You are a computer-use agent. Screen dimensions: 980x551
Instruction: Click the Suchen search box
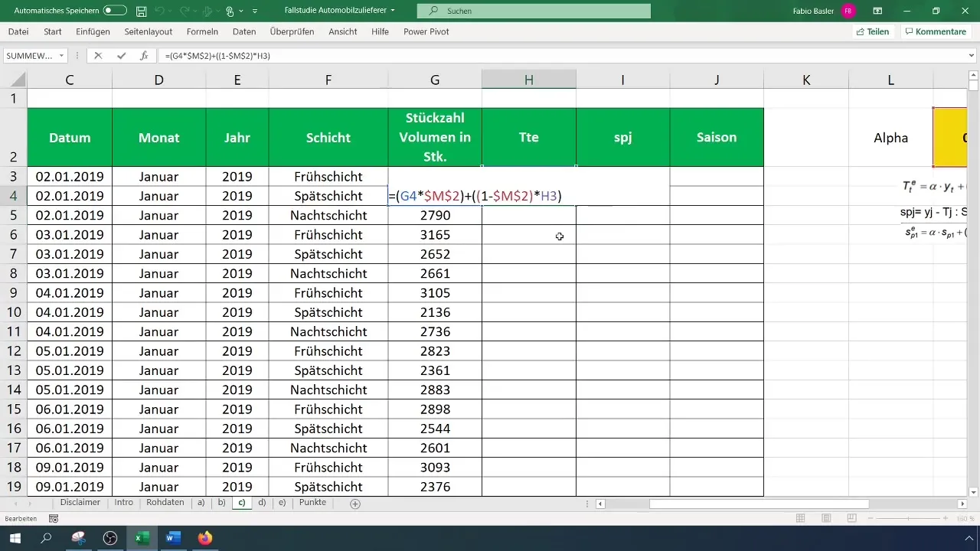point(534,11)
